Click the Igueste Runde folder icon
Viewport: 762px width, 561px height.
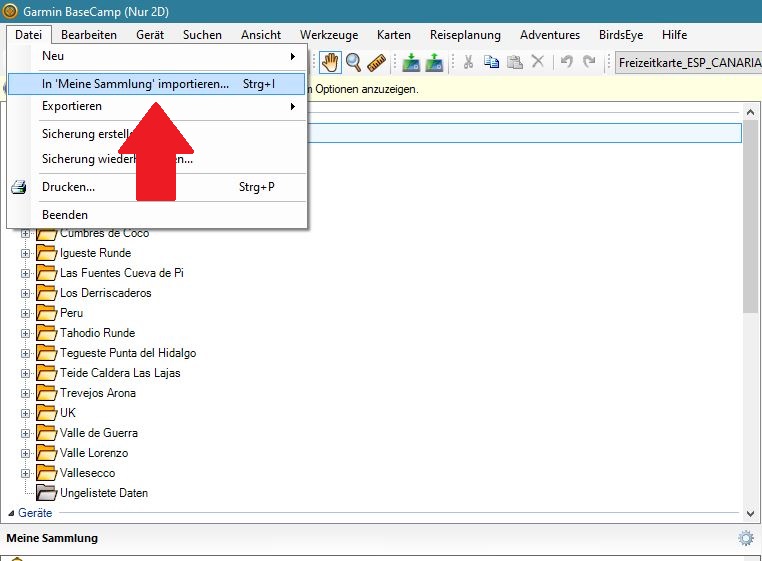tap(47, 253)
